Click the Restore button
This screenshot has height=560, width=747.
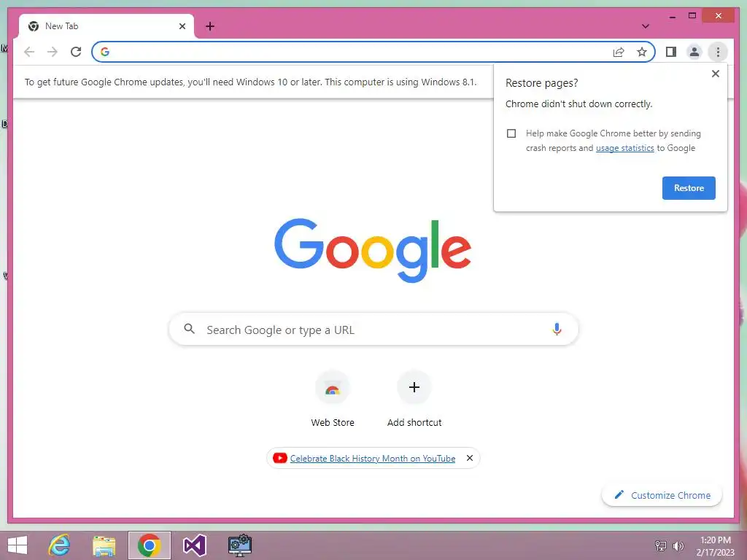point(689,188)
